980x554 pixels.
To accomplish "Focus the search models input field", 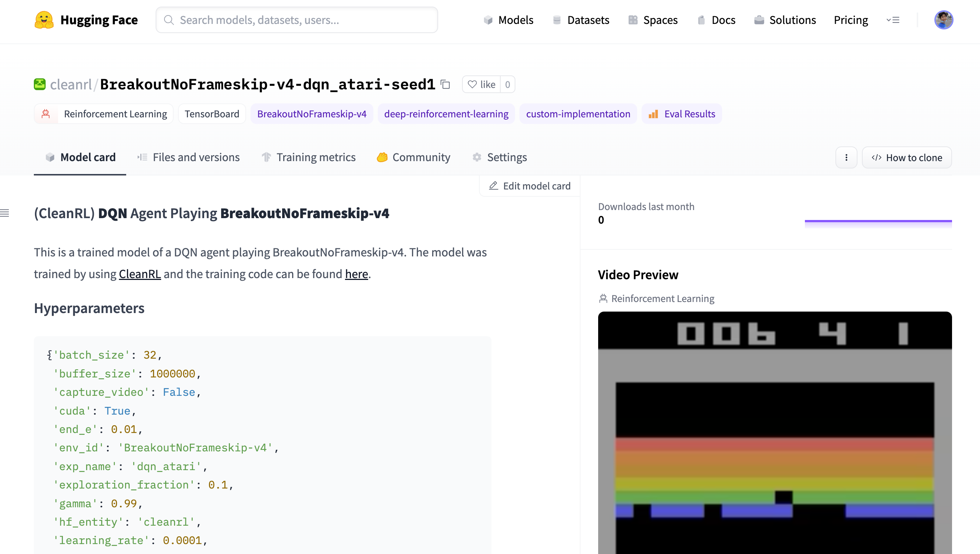I will coord(297,20).
